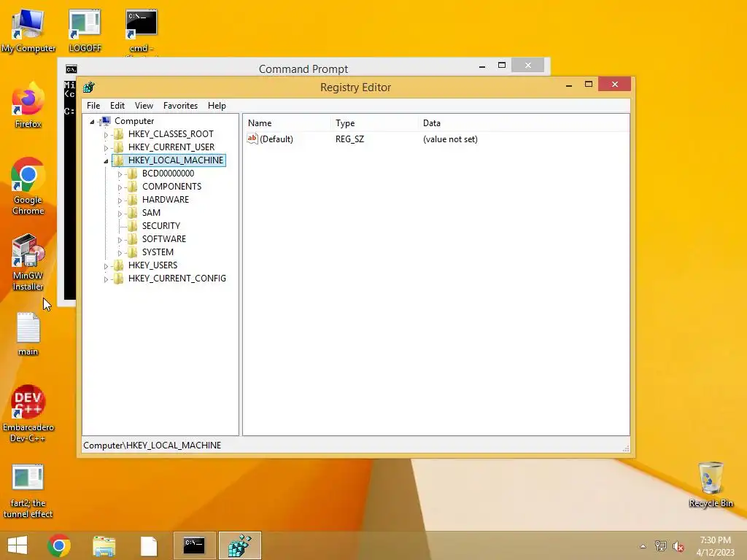This screenshot has height=560, width=747.
Task: Select the SYSTEM key
Action: pyautogui.click(x=158, y=252)
